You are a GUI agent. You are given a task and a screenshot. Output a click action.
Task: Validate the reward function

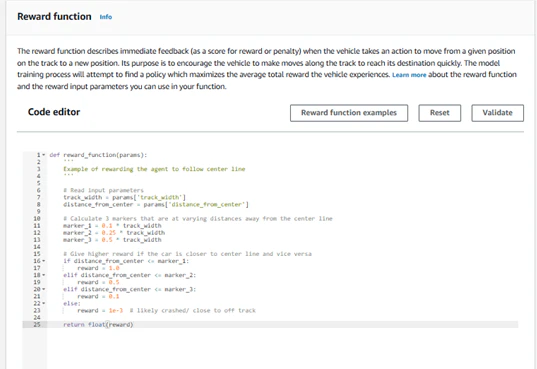(x=497, y=113)
